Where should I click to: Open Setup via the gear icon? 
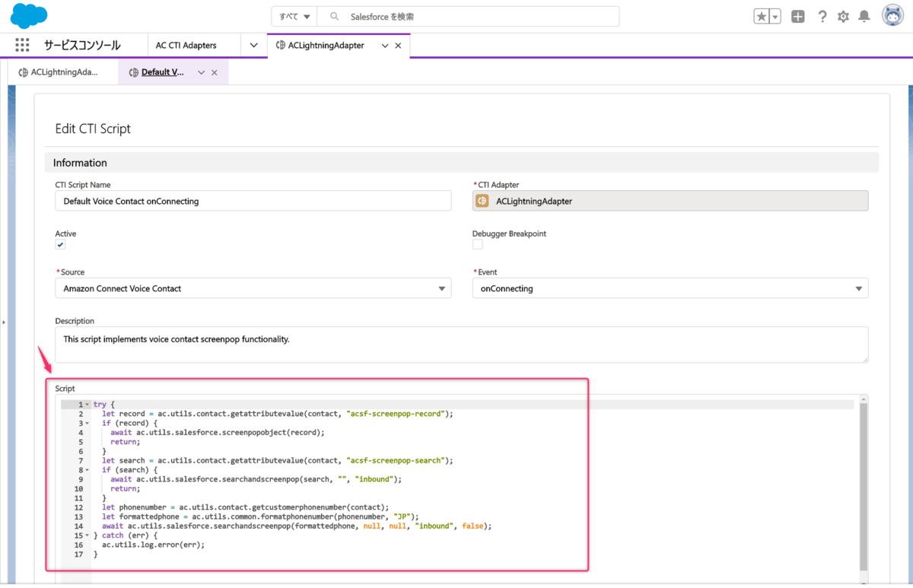(843, 15)
